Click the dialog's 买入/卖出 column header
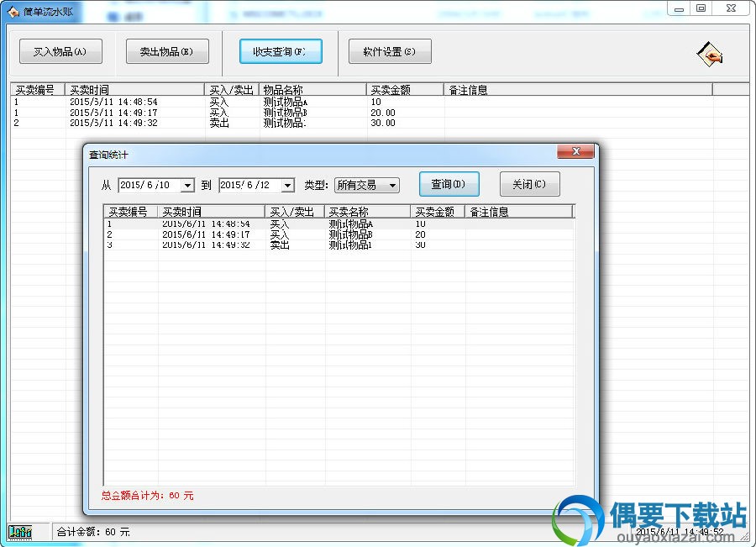The height and width of the screenshot is (547, 756). (x=295, y=212)
